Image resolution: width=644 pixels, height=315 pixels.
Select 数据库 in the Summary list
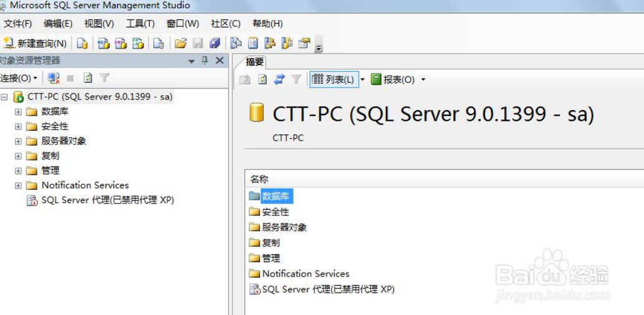[276, 197]
